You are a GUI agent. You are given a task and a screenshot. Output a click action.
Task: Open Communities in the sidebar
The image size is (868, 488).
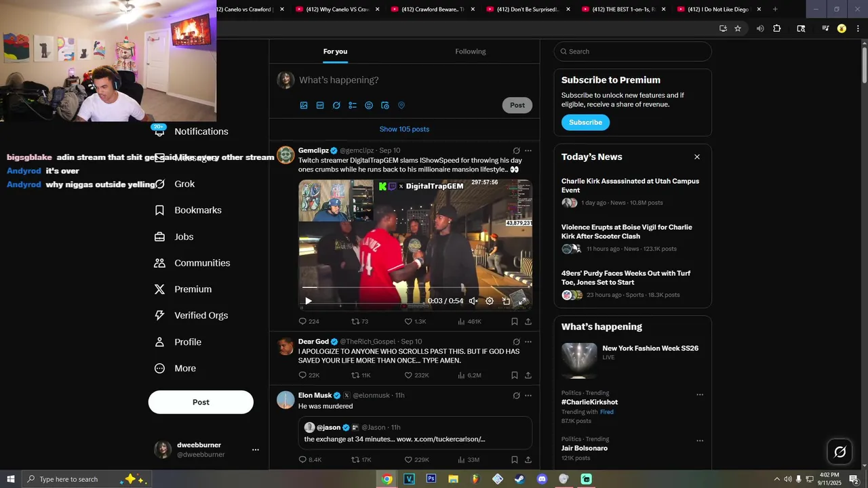[x=192, y=263]
